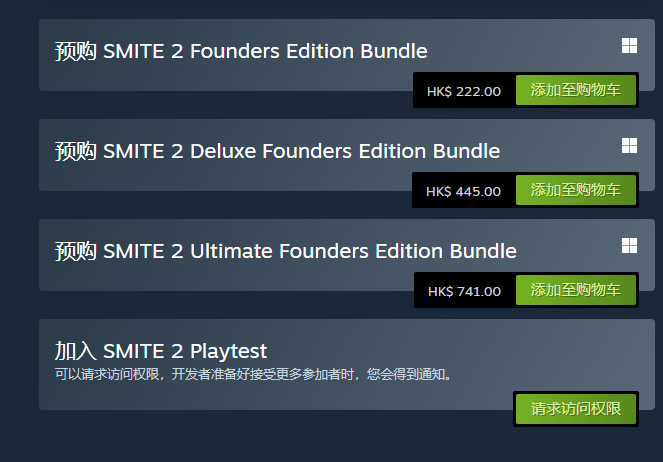Click the HK$ 445.00 price label
This screenshot has width=663, height=462.
tap(463, 191)
